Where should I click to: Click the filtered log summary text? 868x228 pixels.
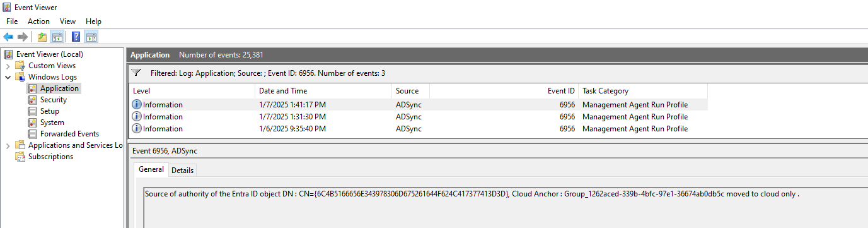point(268,73)
